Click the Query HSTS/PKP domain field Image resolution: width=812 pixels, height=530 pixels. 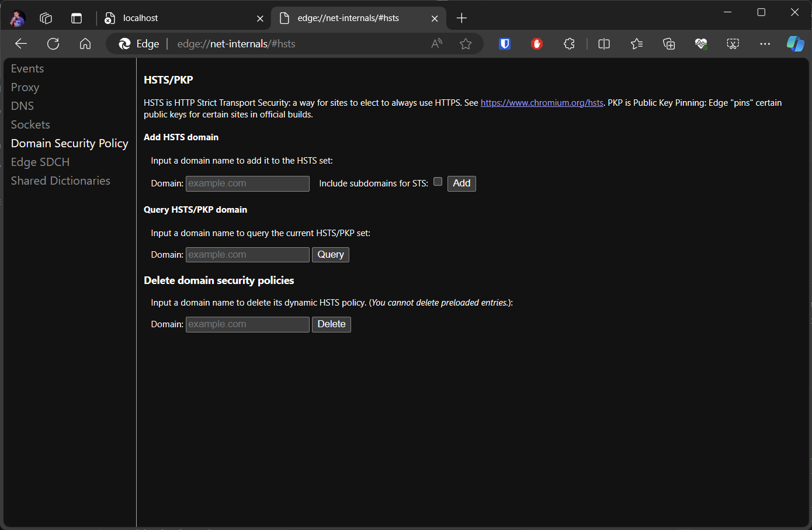(x=248, y=255)
